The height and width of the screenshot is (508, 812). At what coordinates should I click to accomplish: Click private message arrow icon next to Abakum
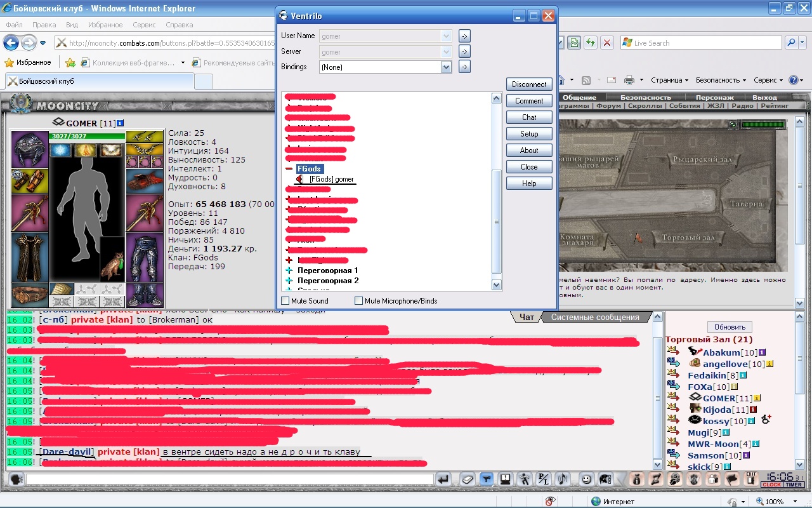(x=673, y=352)
